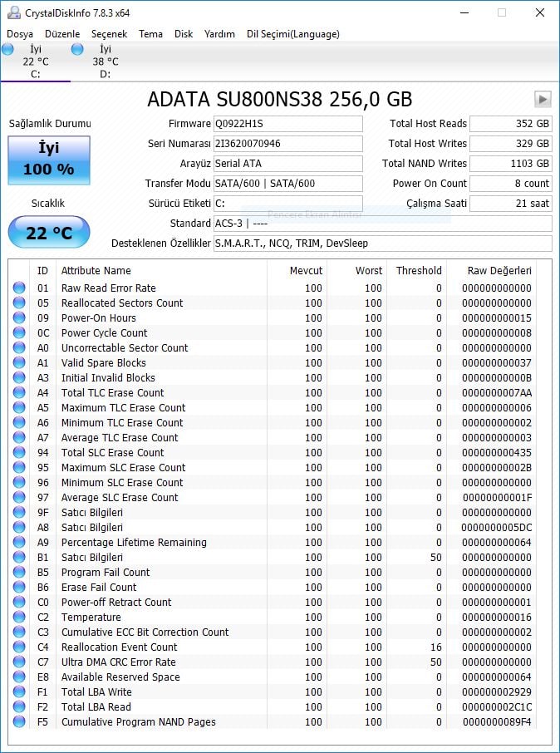The height and width of the screenshot is (753, 560).
Task: Click the status icon for Temperature attribute
Action: [19, 617]
